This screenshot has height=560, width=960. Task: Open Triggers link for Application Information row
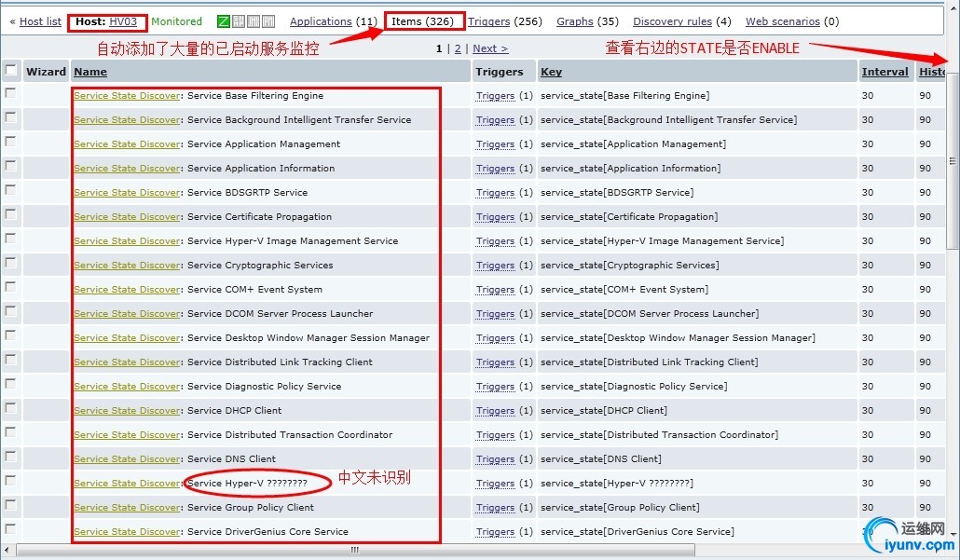495,169
